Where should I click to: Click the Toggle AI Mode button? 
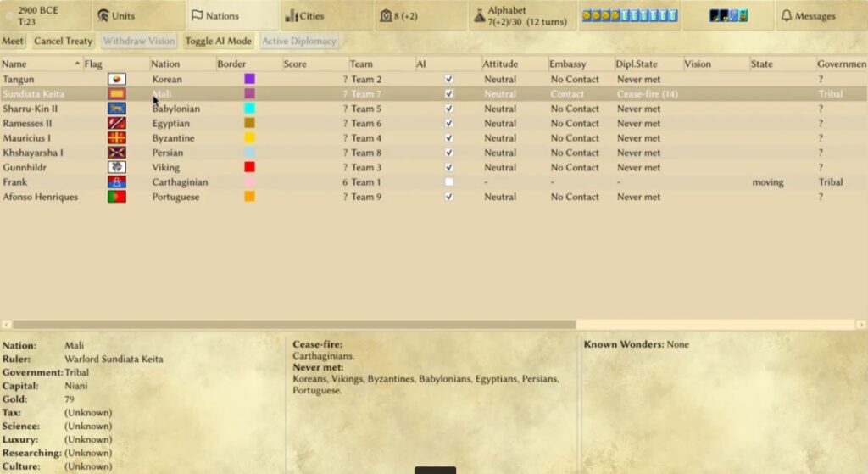point(218,41)
